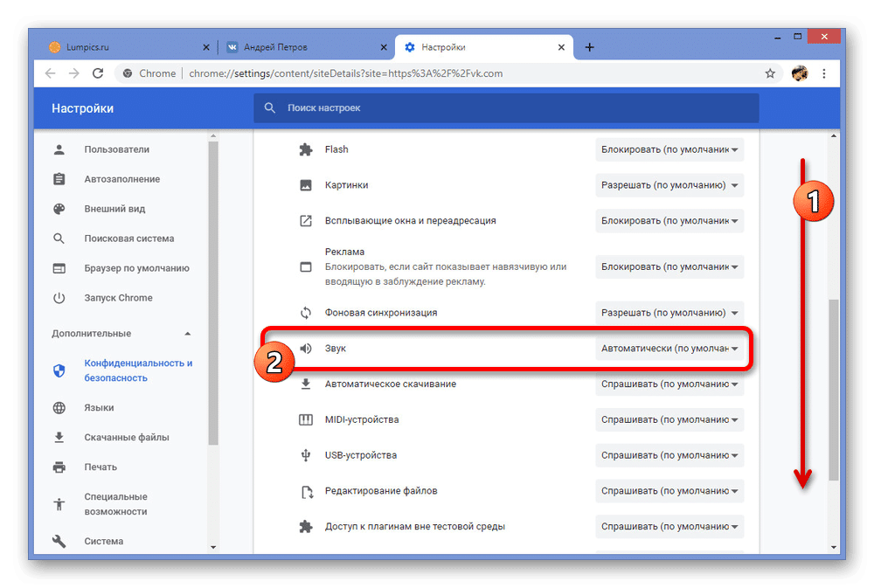Click the address bar URL
874x588 pixels.
[x=345, y=73]
